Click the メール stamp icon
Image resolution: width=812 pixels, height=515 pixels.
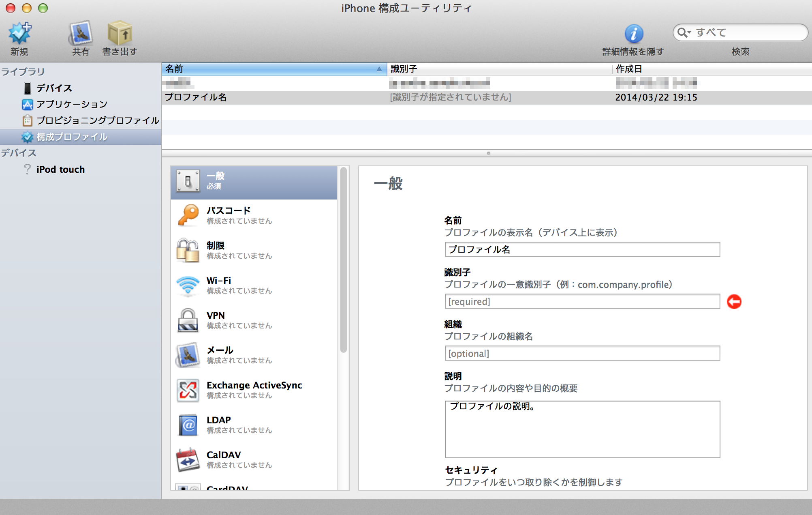pyautogui.click(x=188, y=355)
